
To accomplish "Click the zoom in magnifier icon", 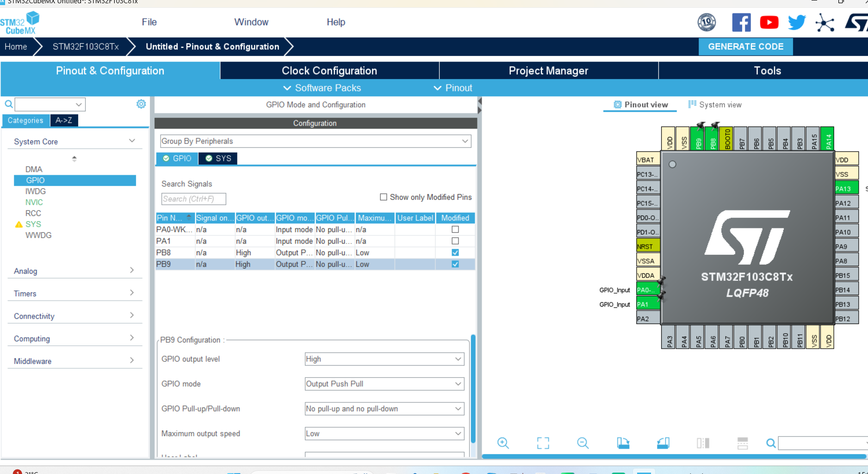I will [503, 443].
